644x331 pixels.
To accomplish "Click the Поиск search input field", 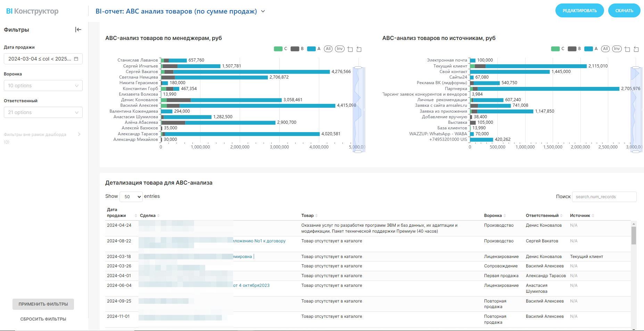I will 604,197.
